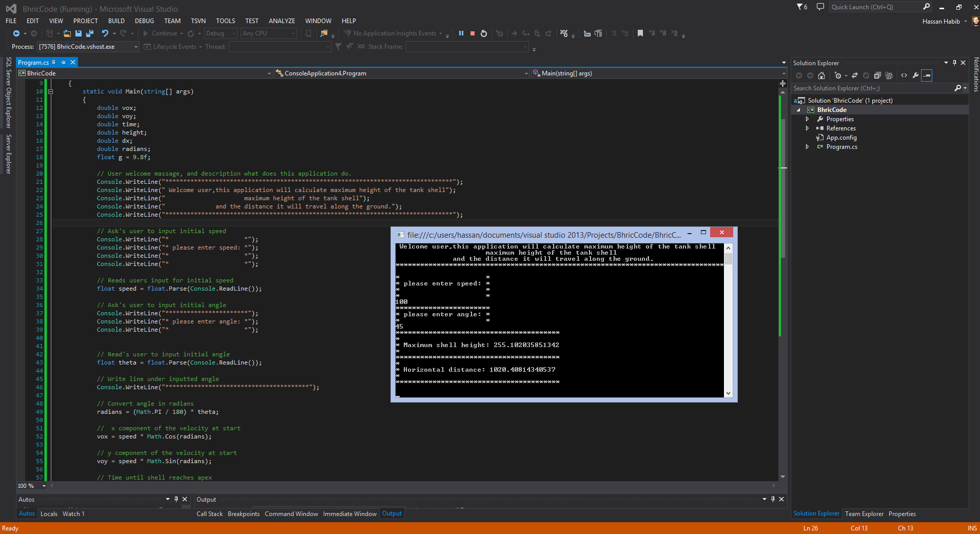Toggle pin on the Output panel
The image size is (980, 534).
point(773,499)
